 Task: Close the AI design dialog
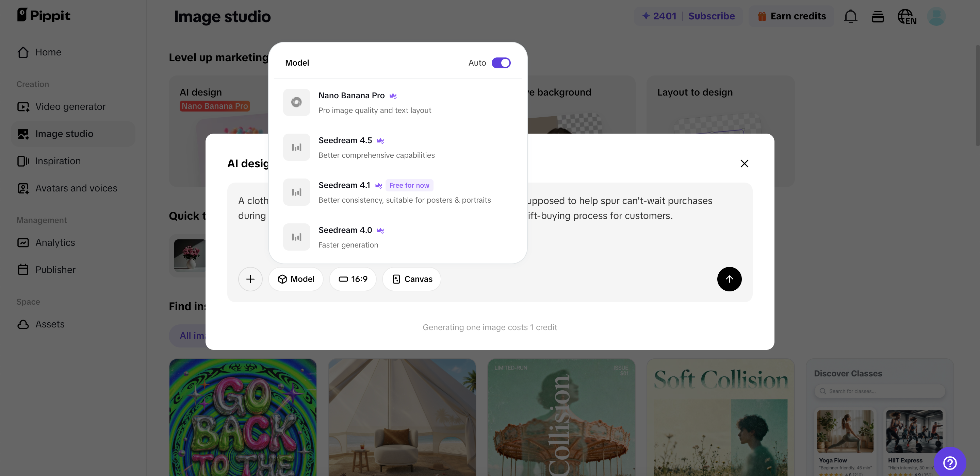pyautogui.click(x=744, y=164)
